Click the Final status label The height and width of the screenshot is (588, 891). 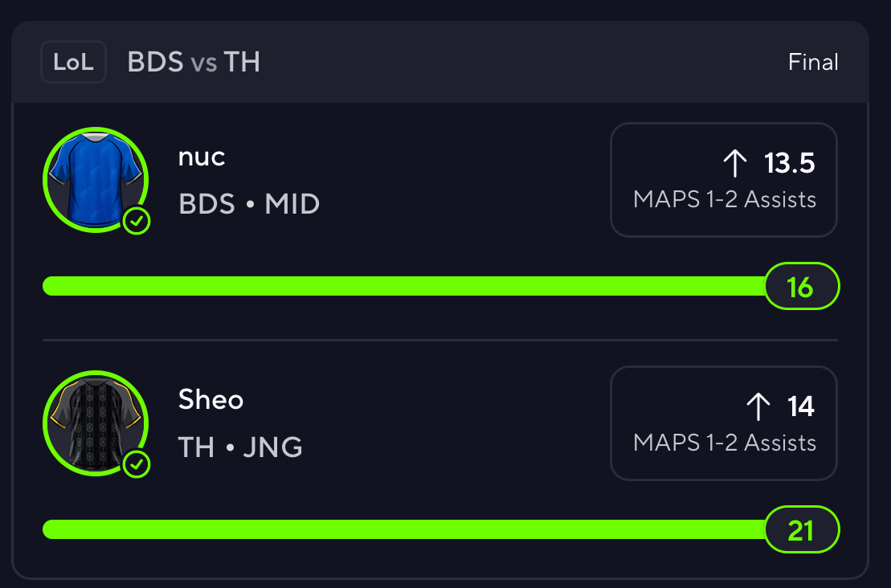tap(813, 62)
